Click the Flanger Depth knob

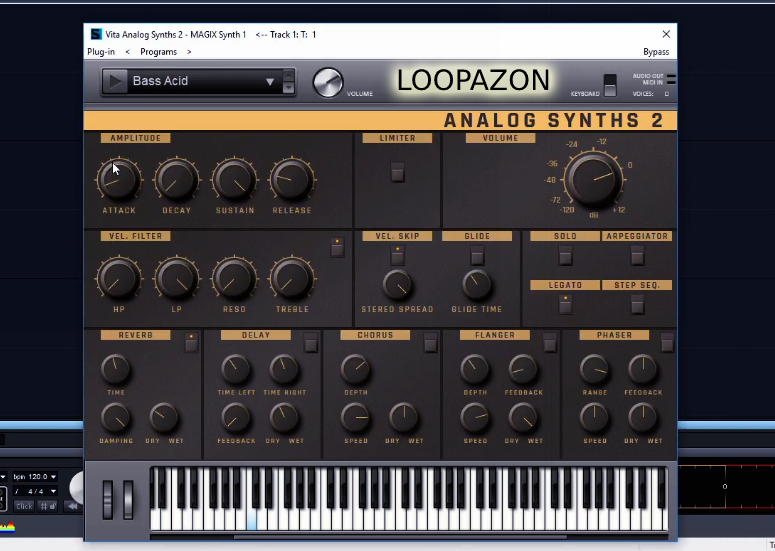pyautogui.click(x=475, y=370)
